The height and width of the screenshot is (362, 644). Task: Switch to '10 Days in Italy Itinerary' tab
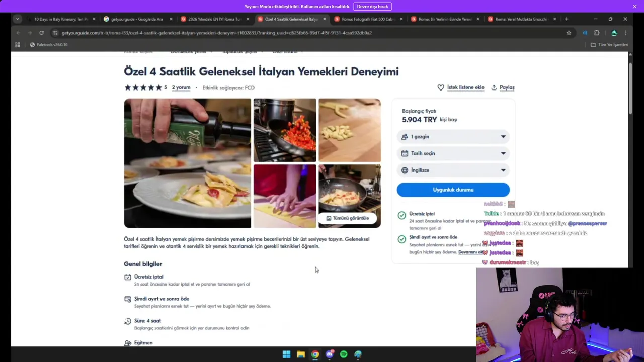click(x=60, y=19)
